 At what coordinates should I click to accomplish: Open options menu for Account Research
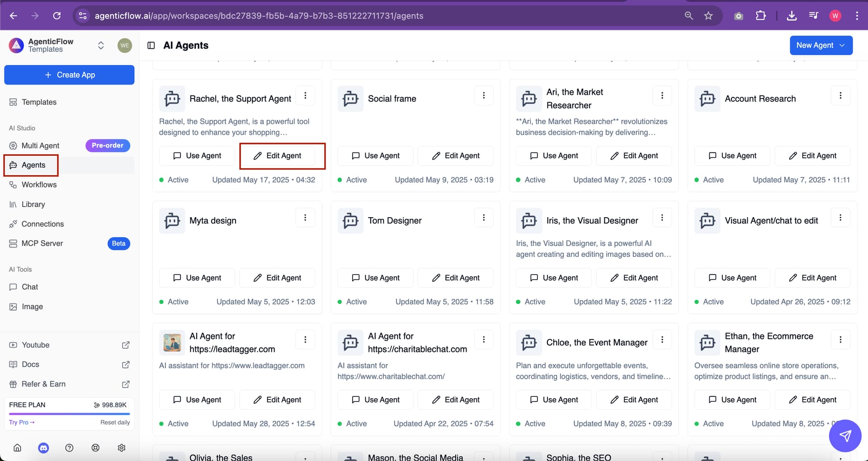(840, 95)
